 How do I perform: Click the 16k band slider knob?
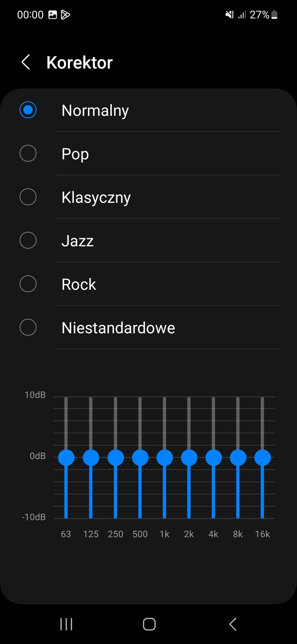pos(262,458)
